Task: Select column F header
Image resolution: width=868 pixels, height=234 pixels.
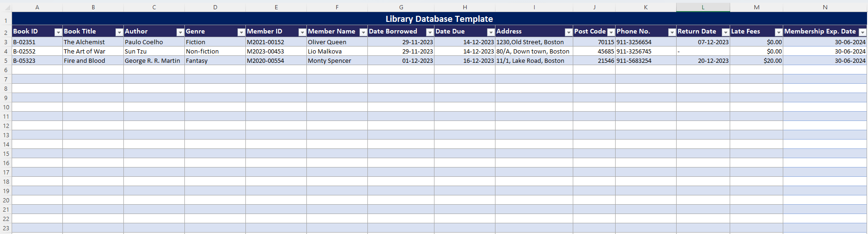Action: tap(337, 7)
